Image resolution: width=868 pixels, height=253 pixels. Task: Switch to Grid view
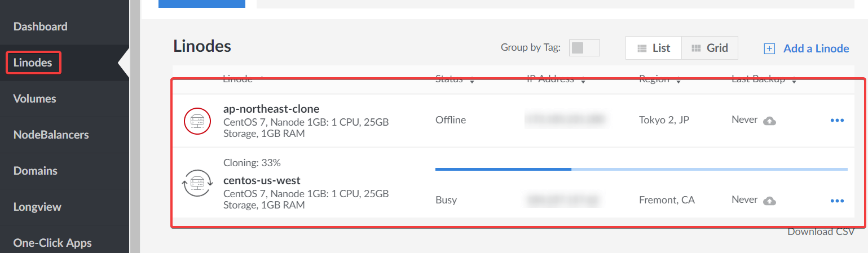tap(710, 48)
